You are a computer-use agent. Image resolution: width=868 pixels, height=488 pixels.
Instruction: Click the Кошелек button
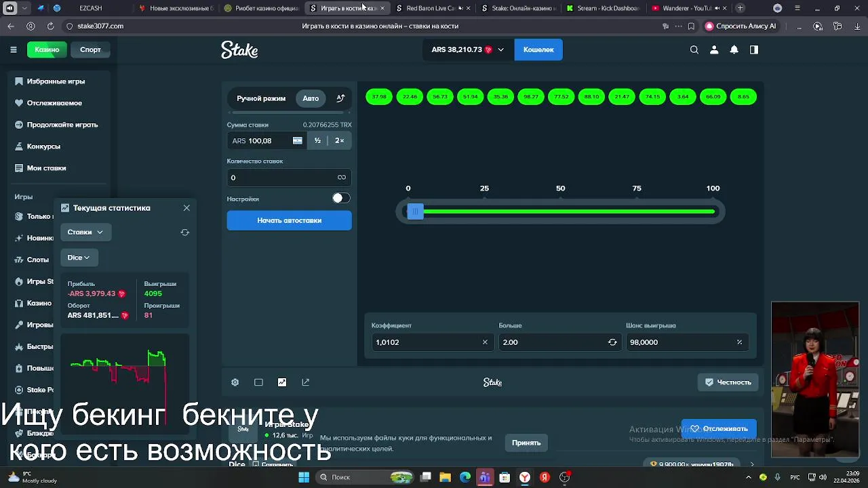point(538,49)
